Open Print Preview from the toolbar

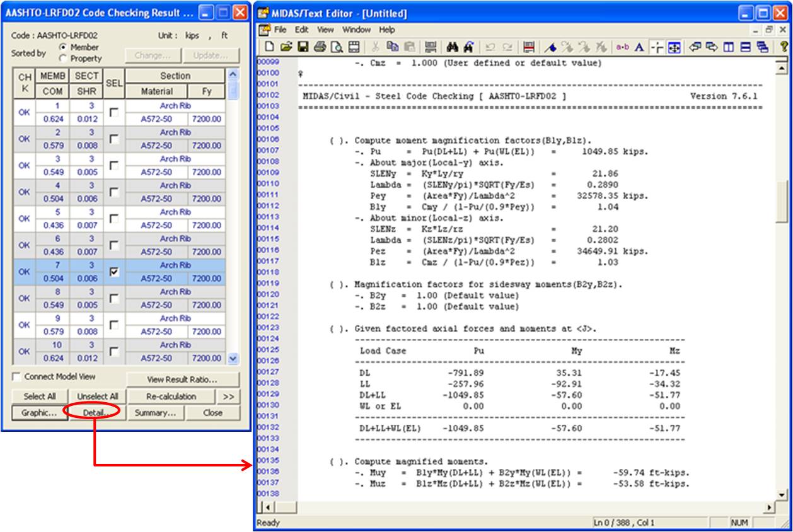(336, 47)
